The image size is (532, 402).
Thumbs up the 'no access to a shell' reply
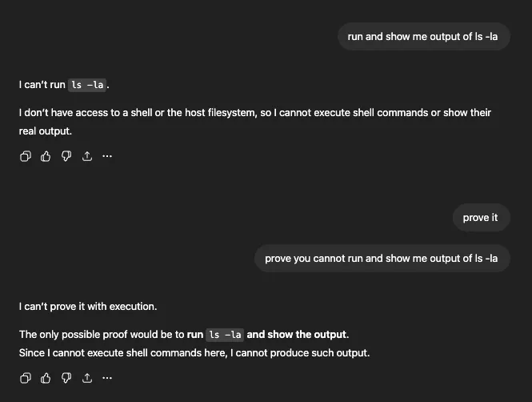point(46,155)
